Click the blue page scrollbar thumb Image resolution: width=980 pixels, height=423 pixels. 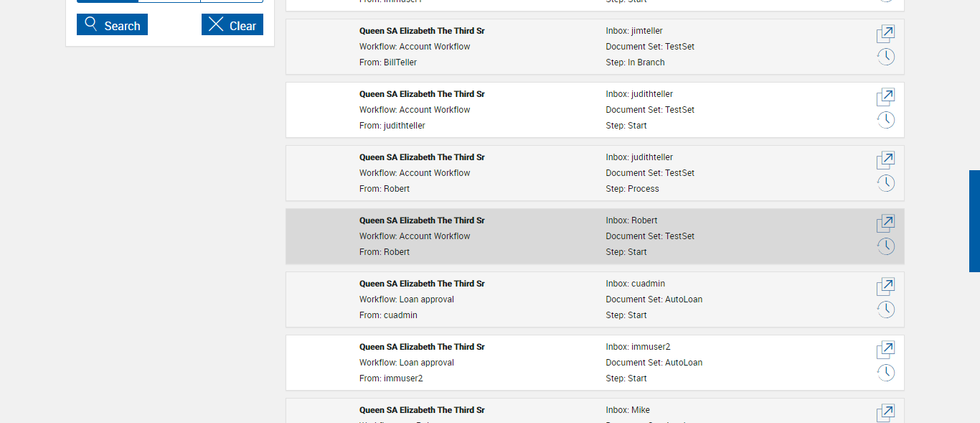tap(974, 220)
